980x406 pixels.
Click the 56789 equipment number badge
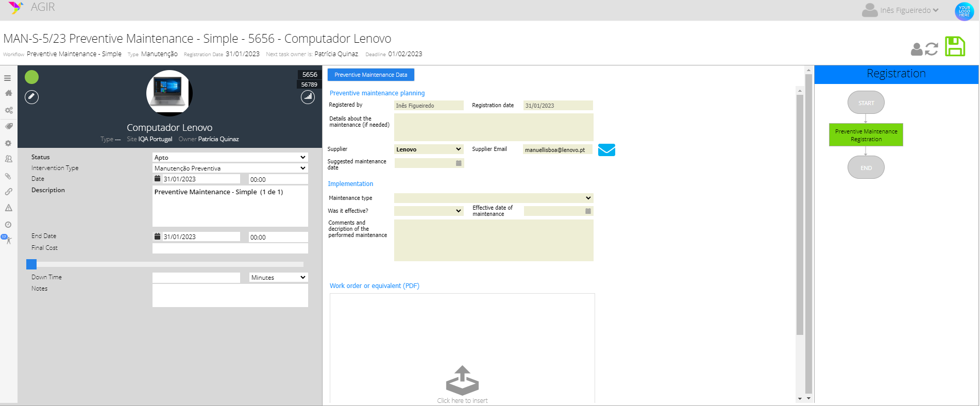(x=309, y=84)
